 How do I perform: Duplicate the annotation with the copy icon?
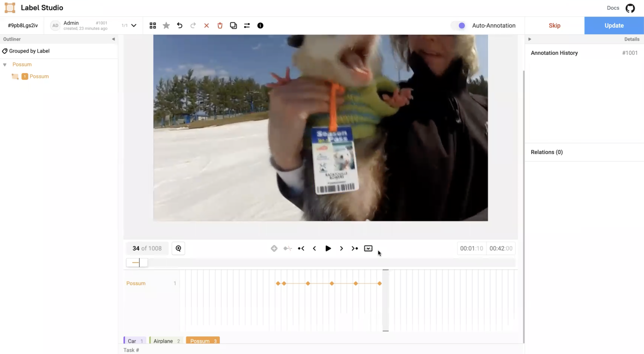[x=233, y=25]
